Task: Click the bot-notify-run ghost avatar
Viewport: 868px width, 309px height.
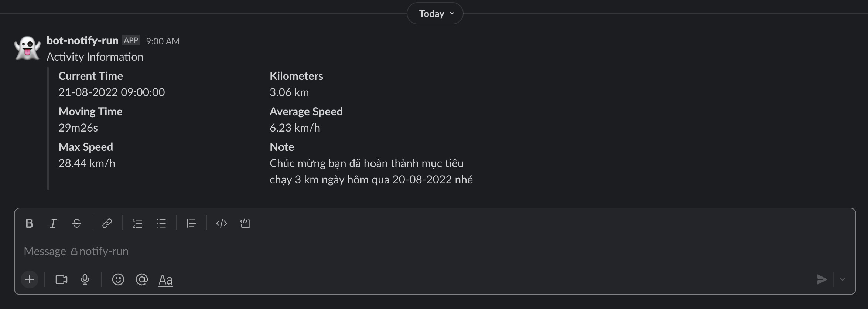Action: [x=26, y=48]
